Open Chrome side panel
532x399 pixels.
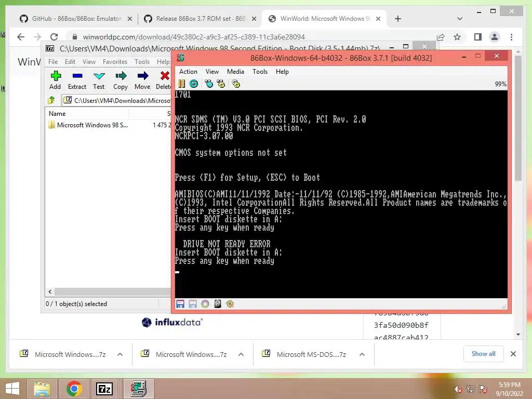(478, 37)
